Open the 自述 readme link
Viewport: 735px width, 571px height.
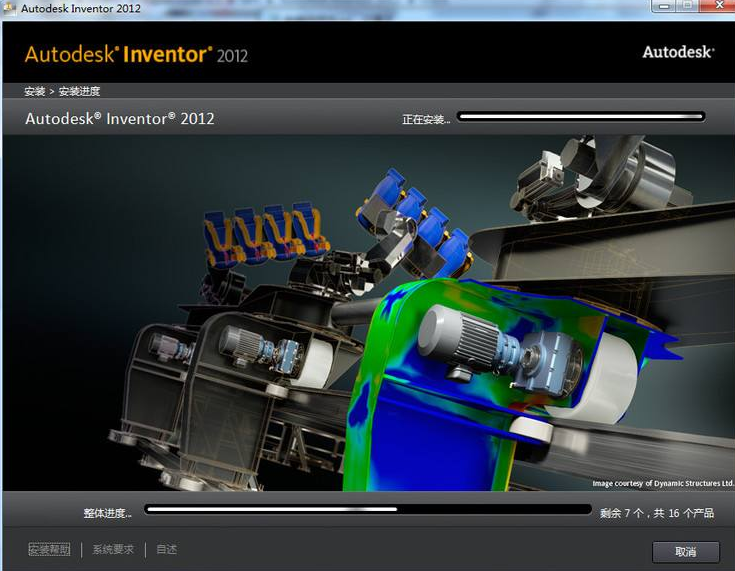pyautogui.click(x=166, y=549)
